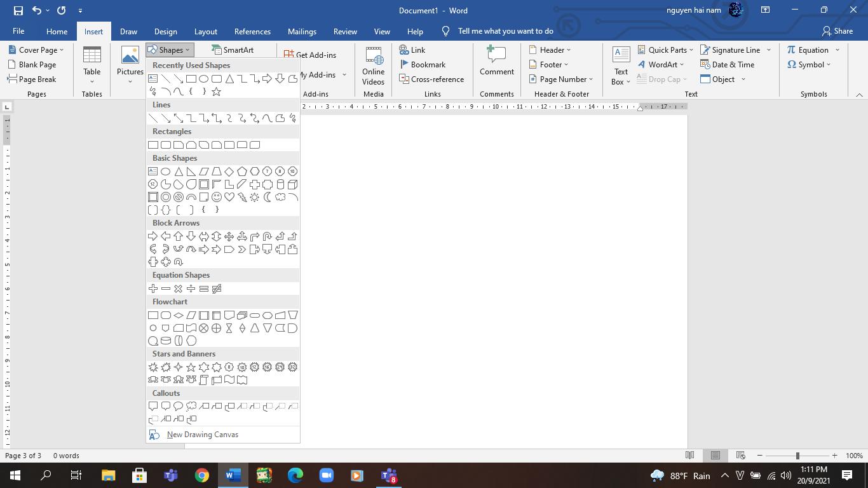This screenshot has width=868, height=488.
Task: Select the Cylinder (Can) basic shape
Action: 280,184
